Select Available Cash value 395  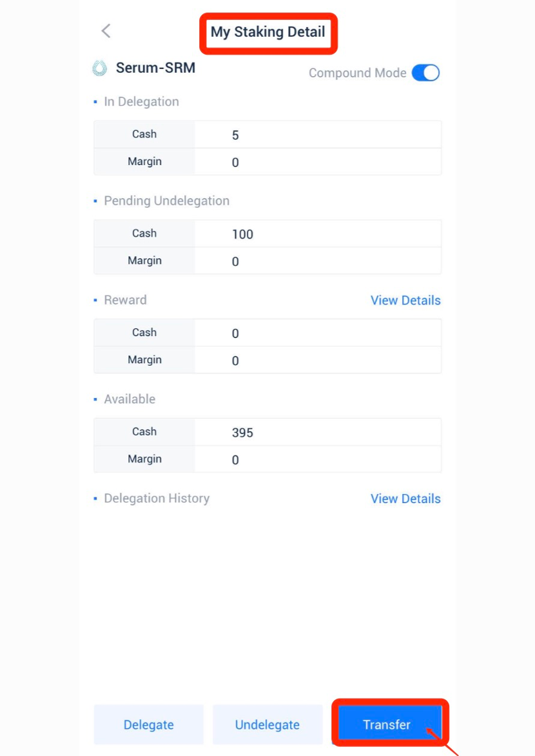click(242, 433)
